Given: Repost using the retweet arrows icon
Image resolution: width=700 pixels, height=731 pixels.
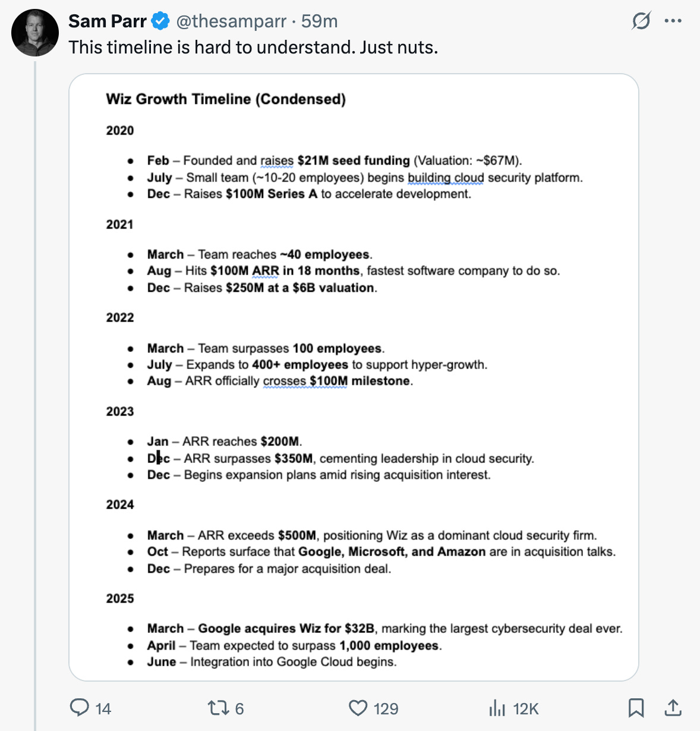Looking at the screenshot, I should click(x=217, y=708).
